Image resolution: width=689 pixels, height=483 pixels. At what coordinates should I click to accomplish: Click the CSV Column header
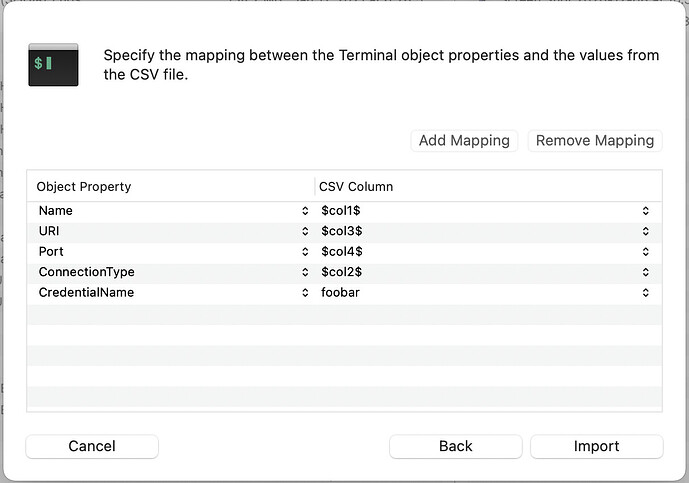coord(488,187)
